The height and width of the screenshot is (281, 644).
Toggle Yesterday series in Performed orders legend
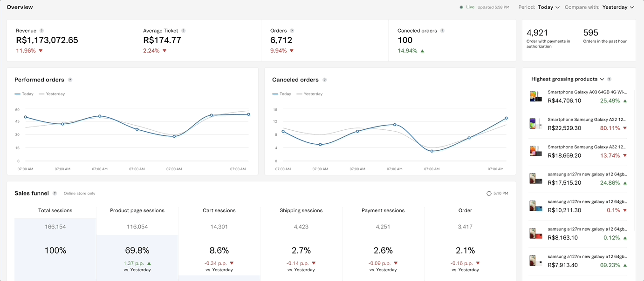point(52,94)
